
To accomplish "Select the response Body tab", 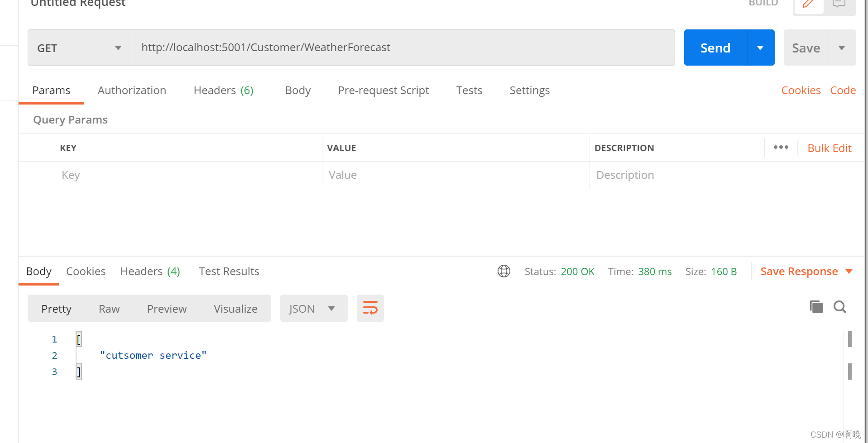I will [38, 271].
